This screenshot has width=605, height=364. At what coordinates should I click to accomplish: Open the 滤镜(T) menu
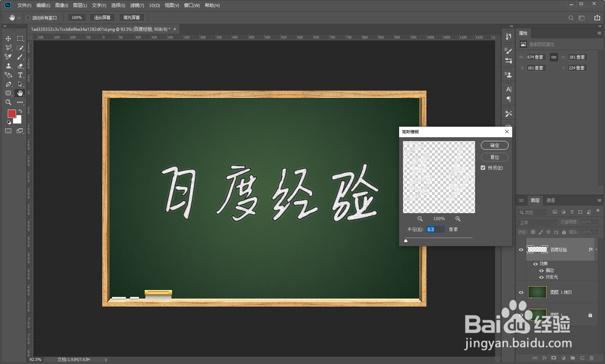click(137, 5)
